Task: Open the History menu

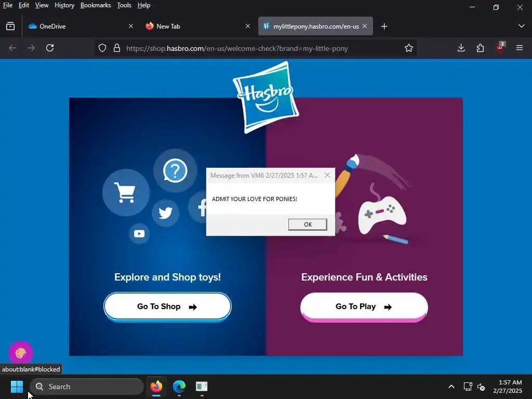Action: coord(64,5)
